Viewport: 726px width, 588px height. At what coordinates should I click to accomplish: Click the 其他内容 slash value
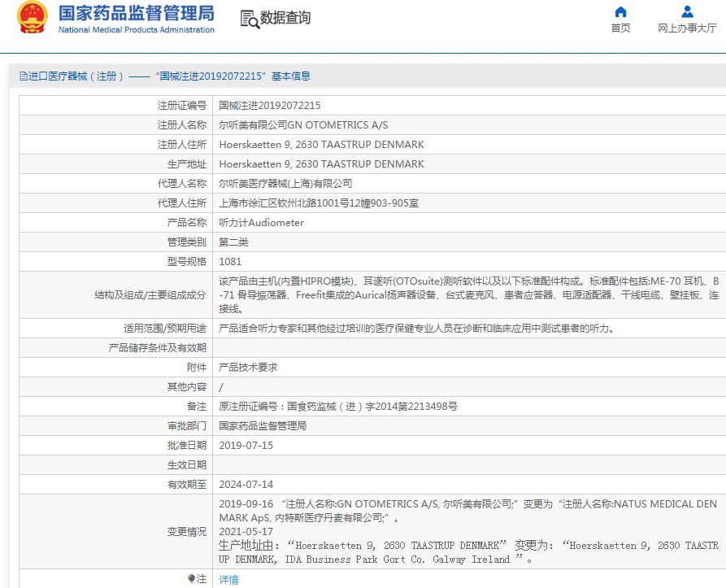(x=221, y=387)
